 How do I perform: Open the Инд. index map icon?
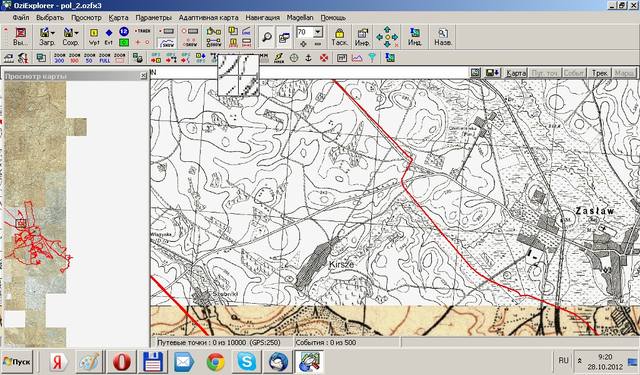click(x=415, y=37)
